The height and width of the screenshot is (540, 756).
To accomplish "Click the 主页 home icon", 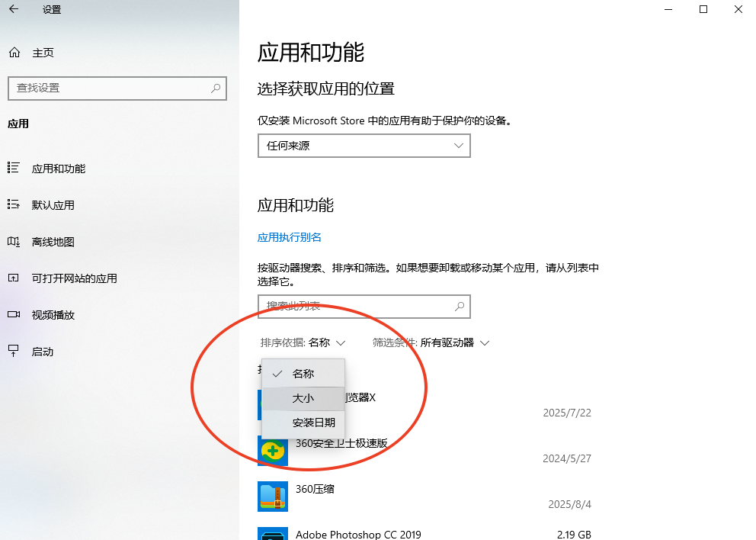I will tap(14, 52).
